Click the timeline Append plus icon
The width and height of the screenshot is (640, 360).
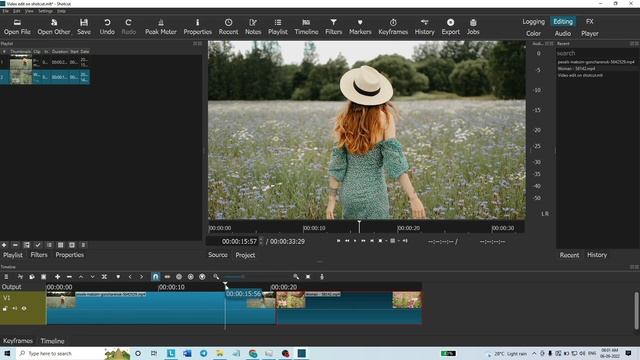(x=58, y=277)
